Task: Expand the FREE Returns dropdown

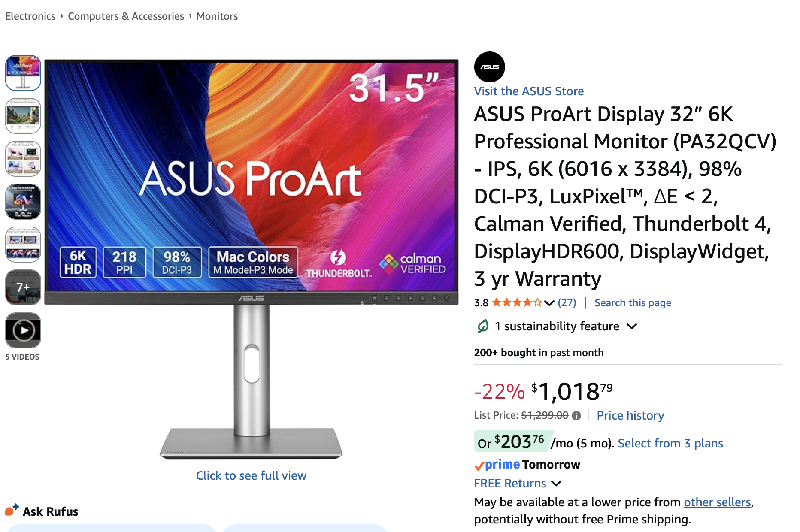Action: pyautogui.click(x=556, y=484)
